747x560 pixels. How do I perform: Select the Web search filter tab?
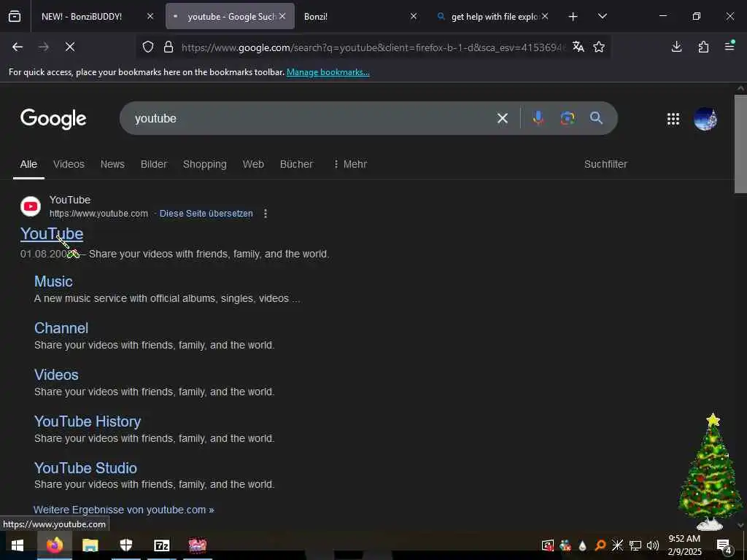(253, 164)
